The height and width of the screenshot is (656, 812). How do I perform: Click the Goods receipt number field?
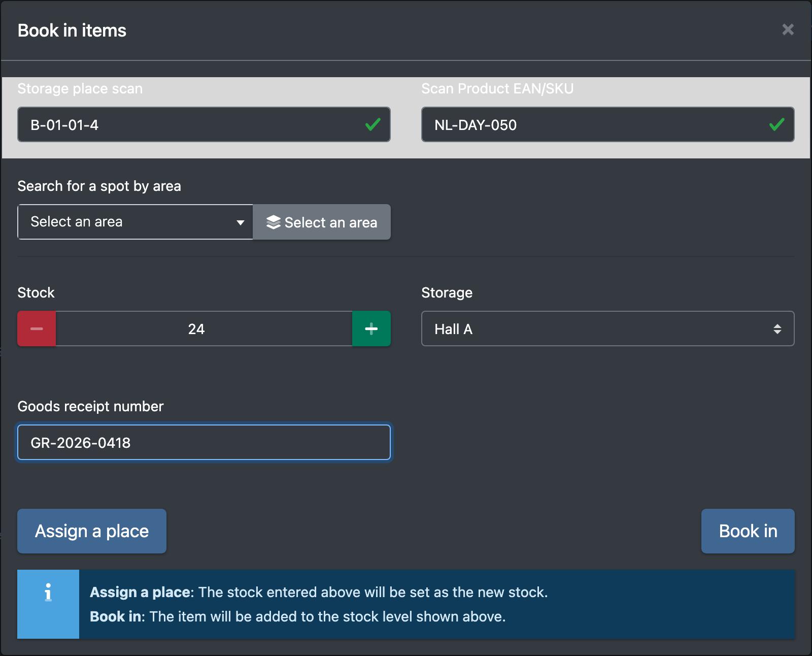click(x=204, y=442)
